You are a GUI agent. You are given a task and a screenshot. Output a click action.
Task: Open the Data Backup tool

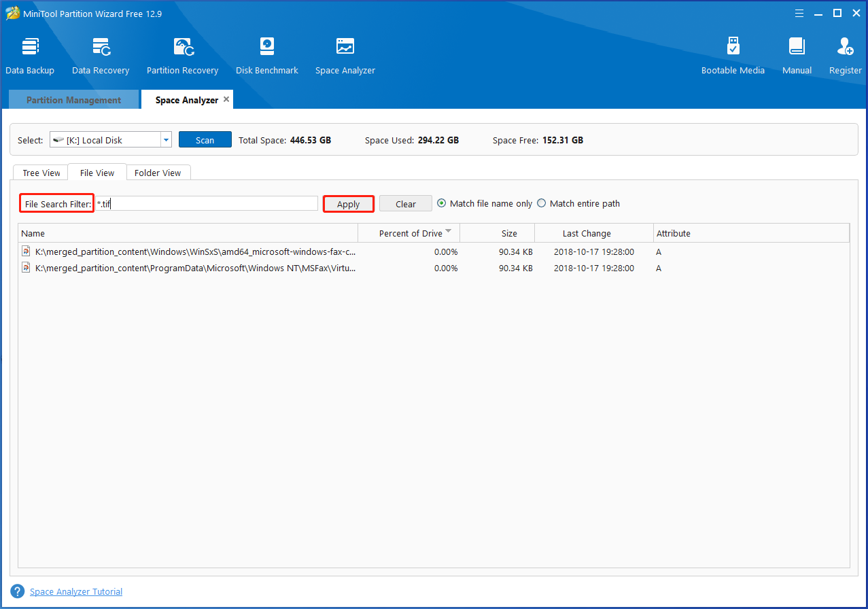coord(30,56)
